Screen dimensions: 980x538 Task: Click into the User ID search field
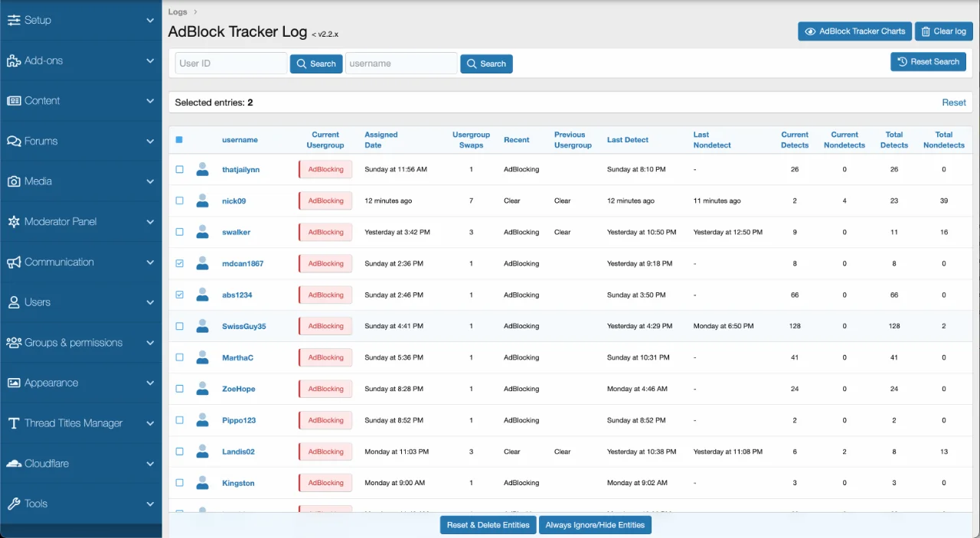click(230, 64)
